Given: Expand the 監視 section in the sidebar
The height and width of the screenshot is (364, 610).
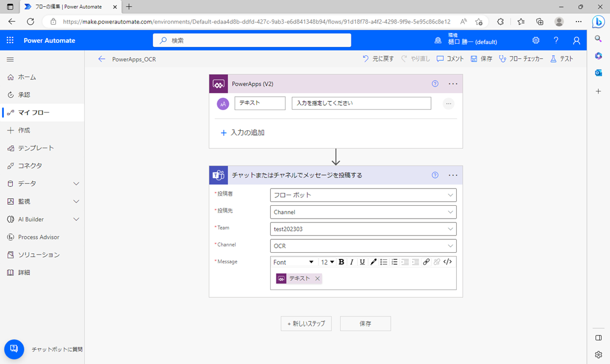Looking at the screenshot, I should (76, 201).
